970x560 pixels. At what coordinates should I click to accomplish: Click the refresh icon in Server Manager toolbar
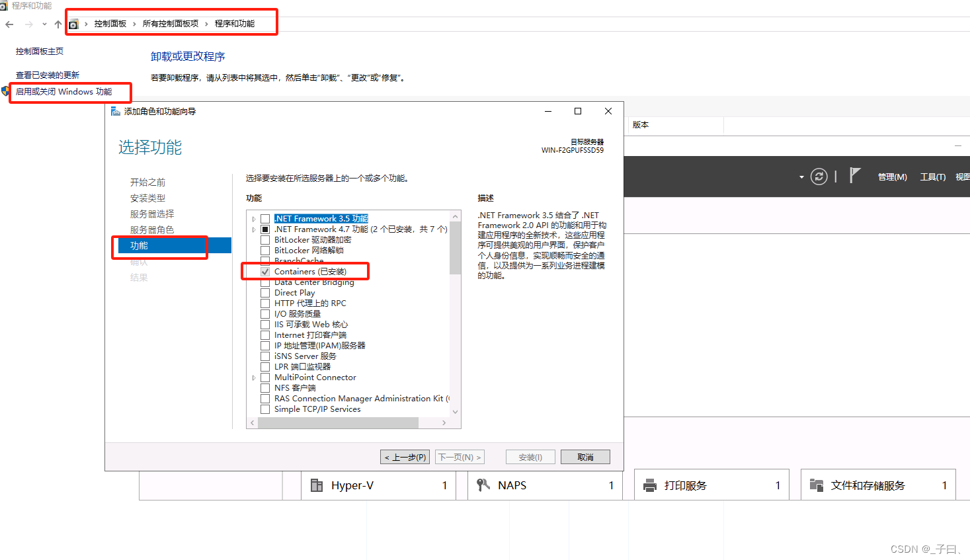coord(819,177)
